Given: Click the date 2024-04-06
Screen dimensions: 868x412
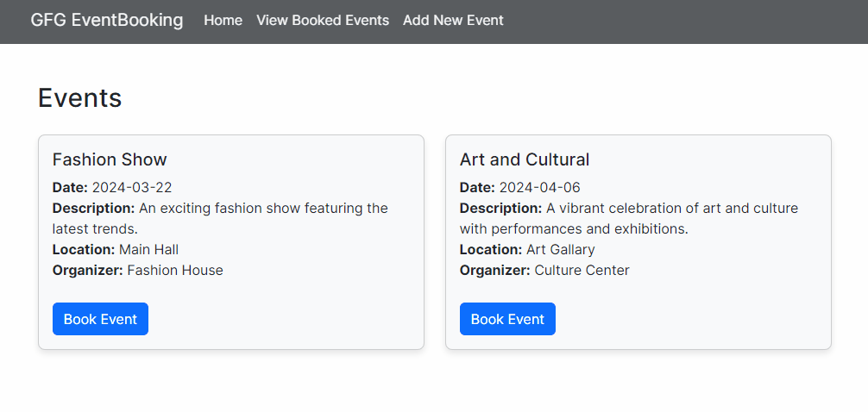Looking at the screenshot, I should click(539, 187).
